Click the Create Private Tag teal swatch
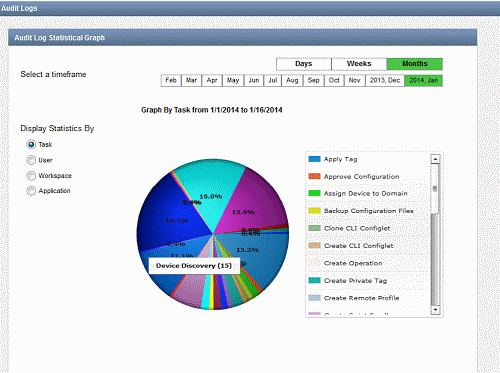This screenshot has width=500, height=373. coord(314,280)
